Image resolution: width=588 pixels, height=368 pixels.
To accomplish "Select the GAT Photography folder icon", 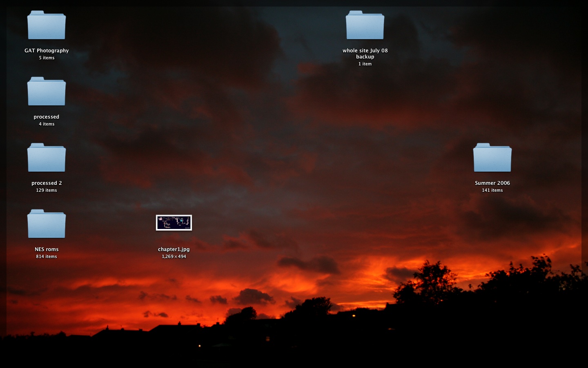I will click(x=46, y=25).
